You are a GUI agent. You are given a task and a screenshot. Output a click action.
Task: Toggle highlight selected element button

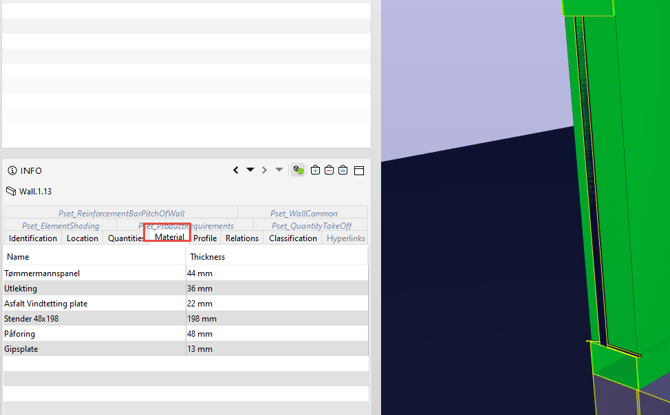coord(298,170)
